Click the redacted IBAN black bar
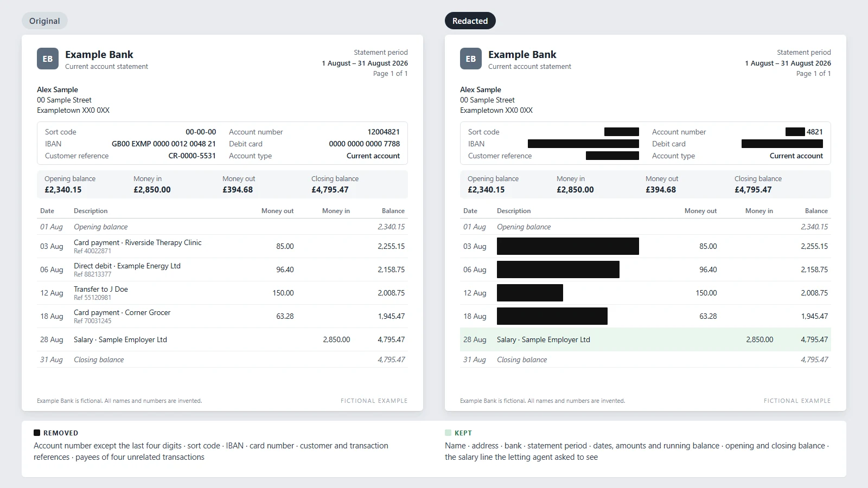Viewport: 868px width, 488px height. 583,144
